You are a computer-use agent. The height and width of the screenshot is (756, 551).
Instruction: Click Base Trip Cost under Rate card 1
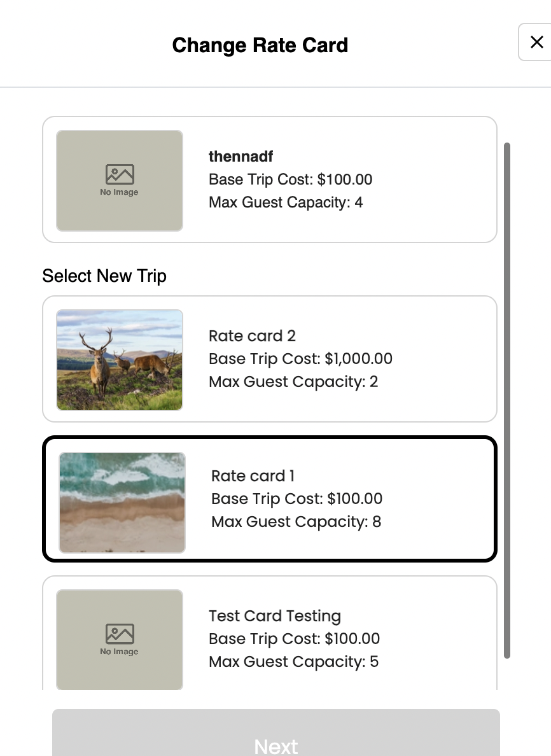(x=296, y=499)
